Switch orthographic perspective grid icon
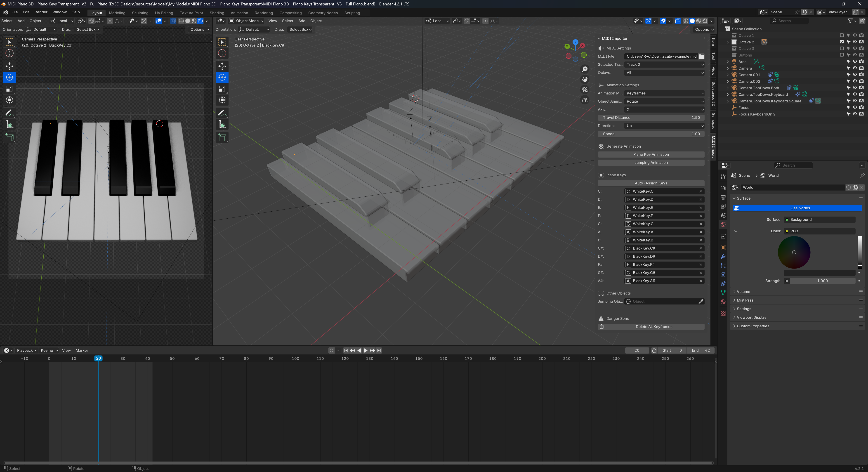The image size is (868, 472). click(585, 100)
